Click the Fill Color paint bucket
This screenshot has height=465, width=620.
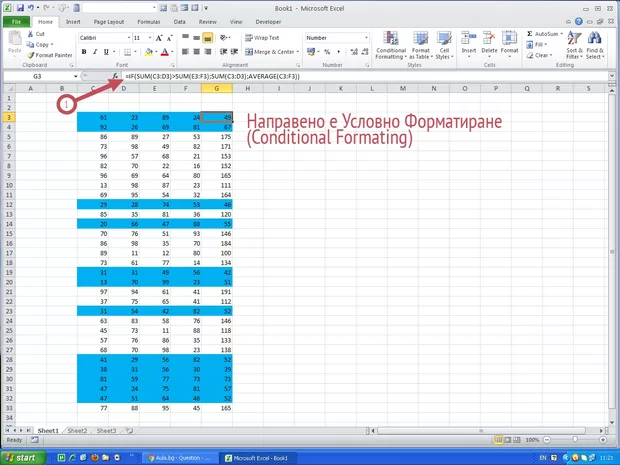tap(149, 52)
